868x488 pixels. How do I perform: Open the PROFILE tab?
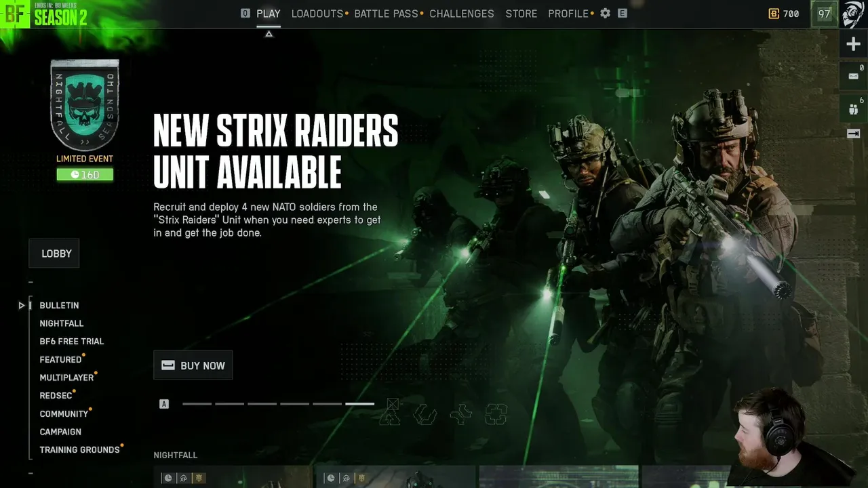pos(568,14)
